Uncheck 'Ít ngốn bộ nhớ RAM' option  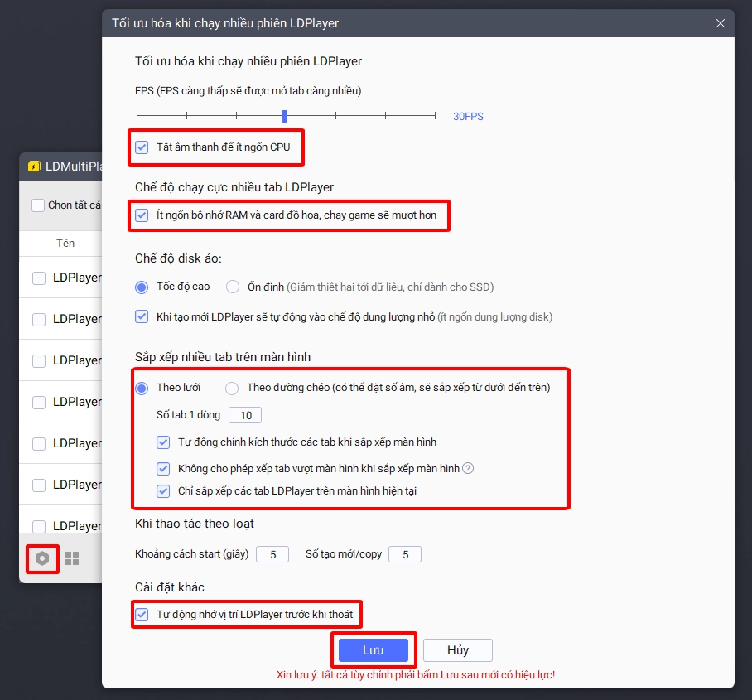pyautogui.click(x=142, y=216)
